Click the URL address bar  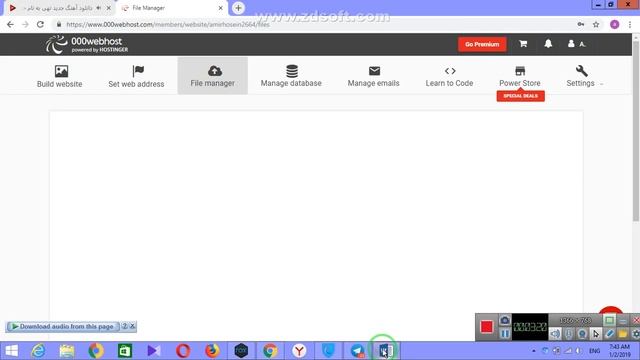tap(314, 24)
